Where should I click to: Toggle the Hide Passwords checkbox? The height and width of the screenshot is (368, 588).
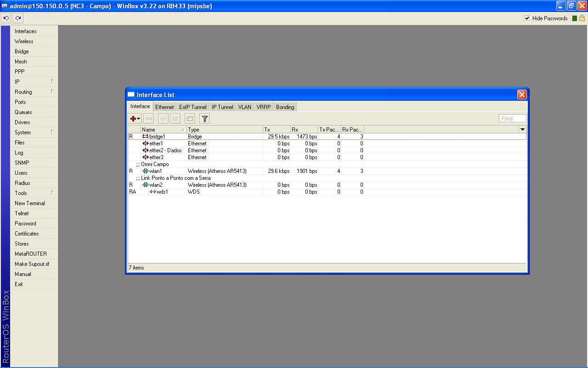527,18
